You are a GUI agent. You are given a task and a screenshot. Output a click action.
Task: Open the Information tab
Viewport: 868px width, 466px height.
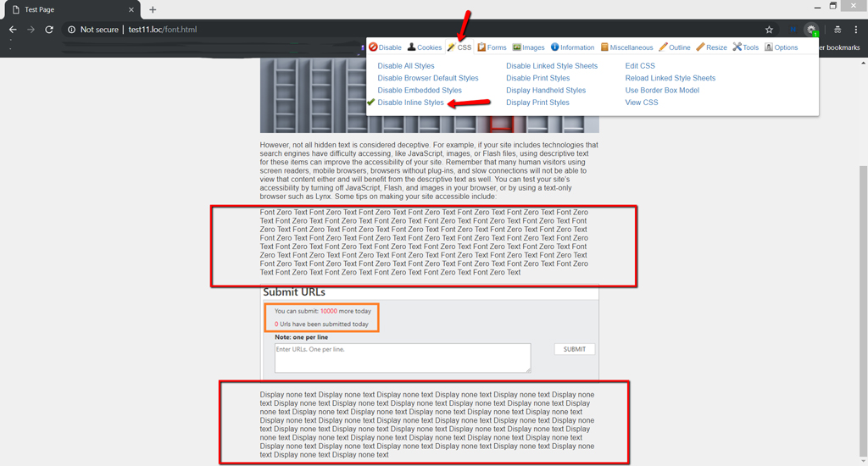coord(572,47)
